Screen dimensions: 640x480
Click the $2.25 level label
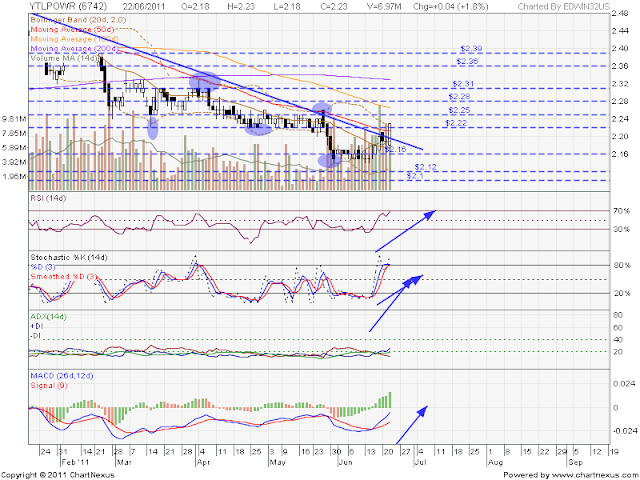coord(459,110)
